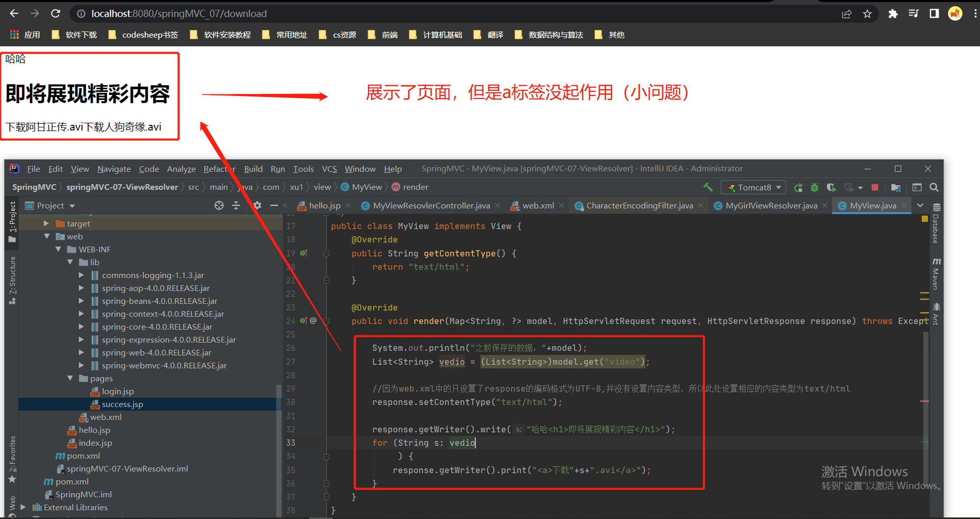980x519 pixels.
Task: Click the browser forward arrow
Action: pos(35,13)
